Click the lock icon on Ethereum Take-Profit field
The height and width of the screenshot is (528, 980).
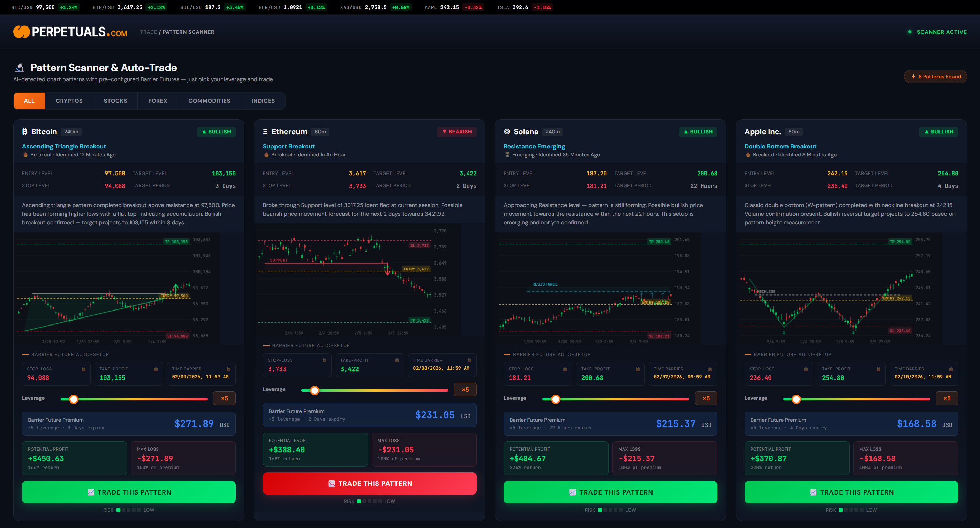tap(397, 360)
